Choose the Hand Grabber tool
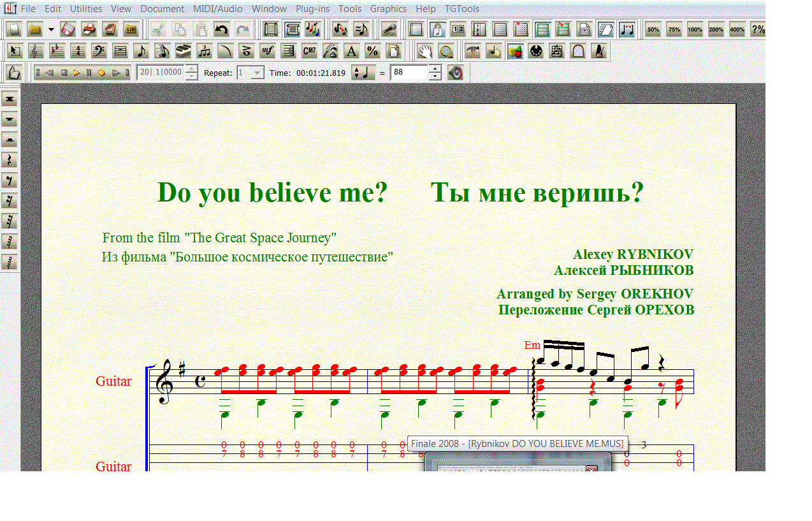 pos(425,51)
